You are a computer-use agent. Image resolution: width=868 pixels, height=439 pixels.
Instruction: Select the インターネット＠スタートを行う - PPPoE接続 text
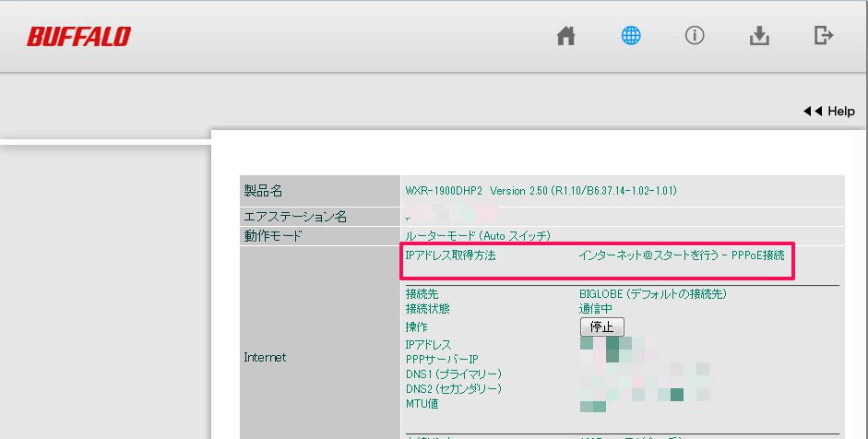tap(682, 255)
